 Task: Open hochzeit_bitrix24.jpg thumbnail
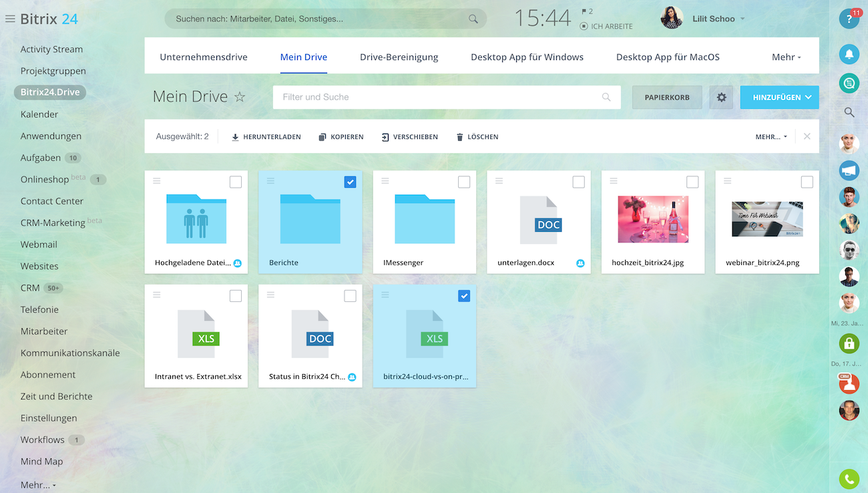coord(653,219)
